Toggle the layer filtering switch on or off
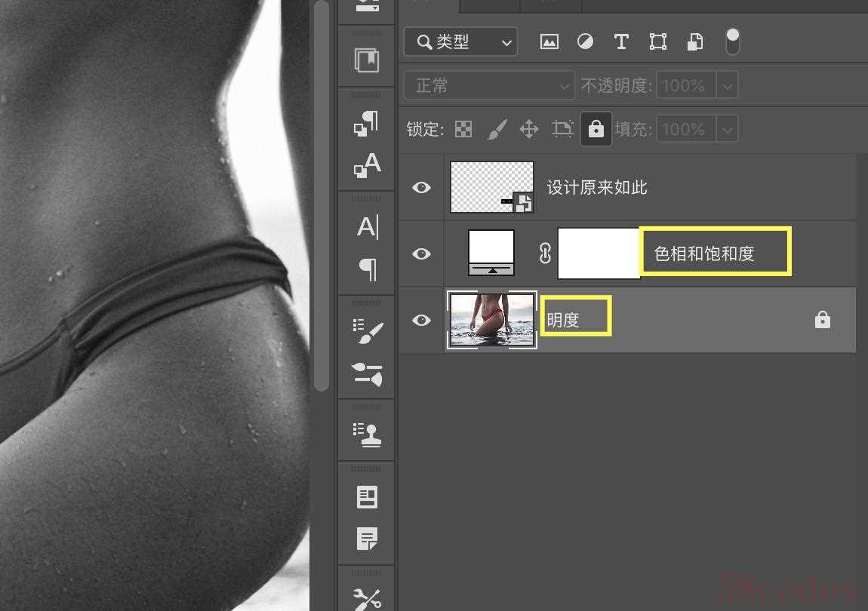Screen dimensions: 868x611 pos(732,41)
